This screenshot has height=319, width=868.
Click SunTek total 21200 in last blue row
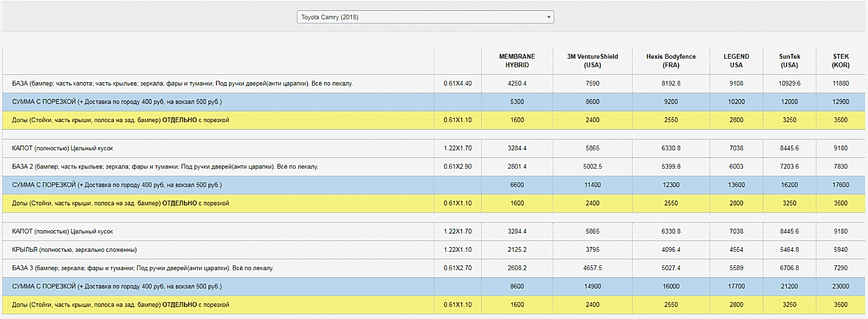789,286
